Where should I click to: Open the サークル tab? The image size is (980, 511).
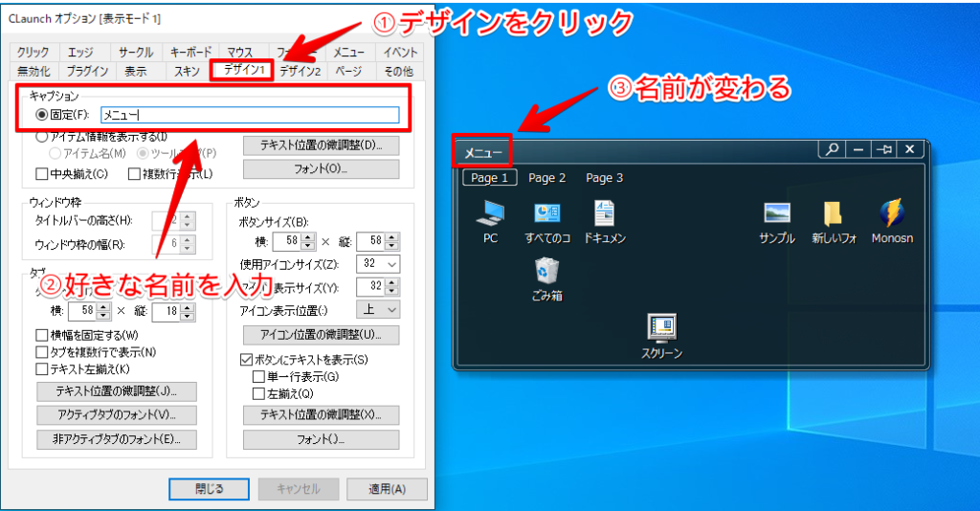click(136, 52)
